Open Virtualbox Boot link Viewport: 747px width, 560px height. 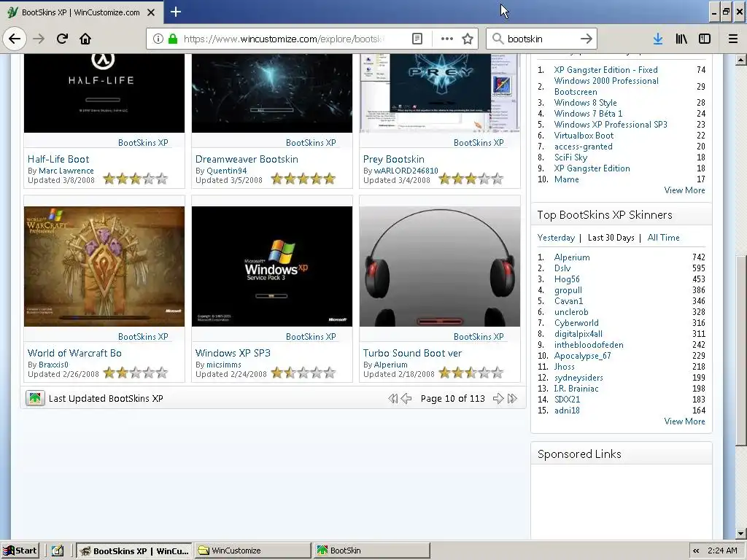(584, 136)
